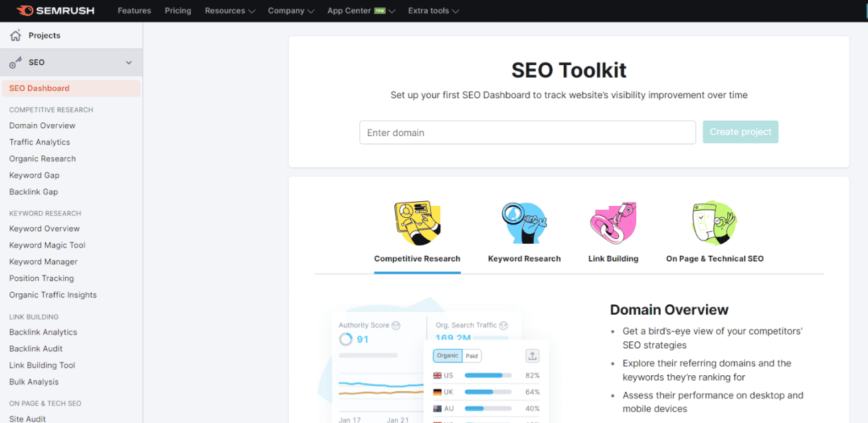This screenshot has width=868, height=423.
Task: Select the Link Building chain illustration
Action: [613, 223]
